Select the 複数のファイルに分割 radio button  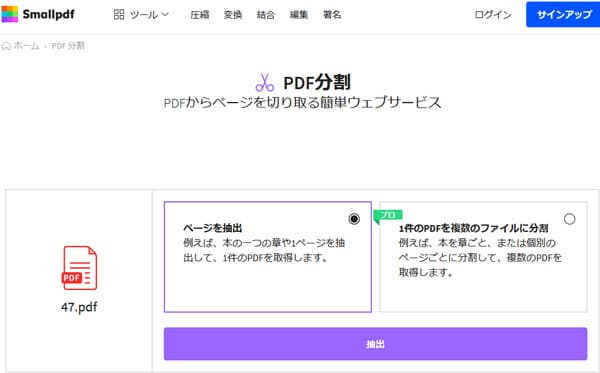click(569, 219)
